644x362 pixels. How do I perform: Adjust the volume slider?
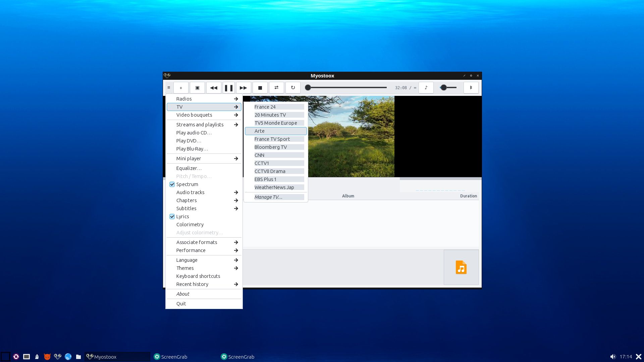[x=448, y=88]
